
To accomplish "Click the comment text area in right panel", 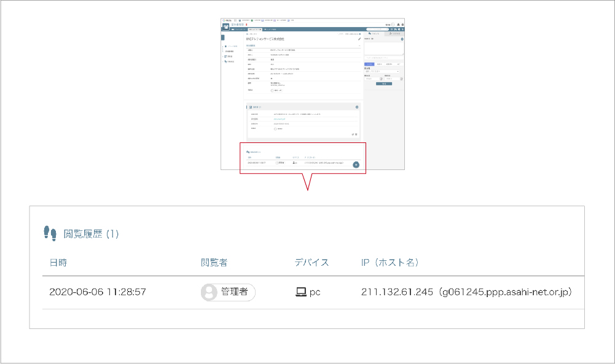I will tap(381, 48).
